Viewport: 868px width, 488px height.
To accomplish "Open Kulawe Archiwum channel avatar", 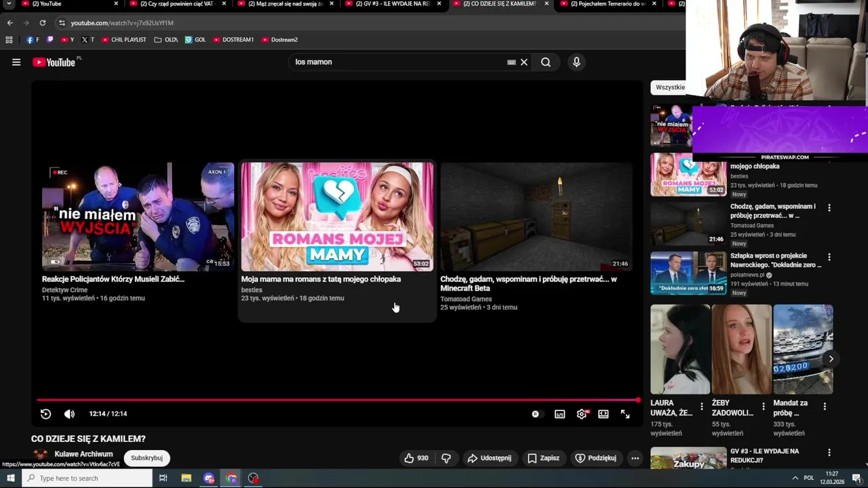I will 41,456.
